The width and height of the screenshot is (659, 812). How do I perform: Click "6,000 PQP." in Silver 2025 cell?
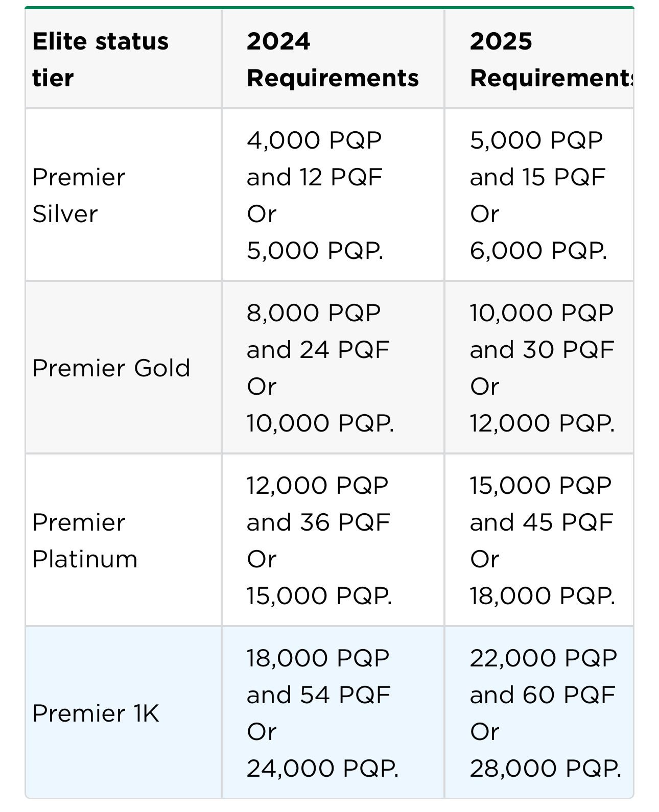(538, 250)
